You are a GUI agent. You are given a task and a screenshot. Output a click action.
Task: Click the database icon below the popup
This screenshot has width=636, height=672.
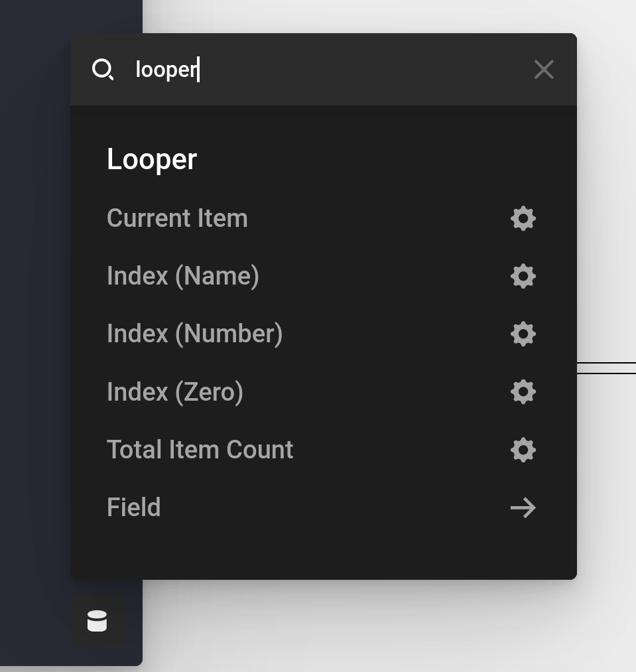coord(97,621)
